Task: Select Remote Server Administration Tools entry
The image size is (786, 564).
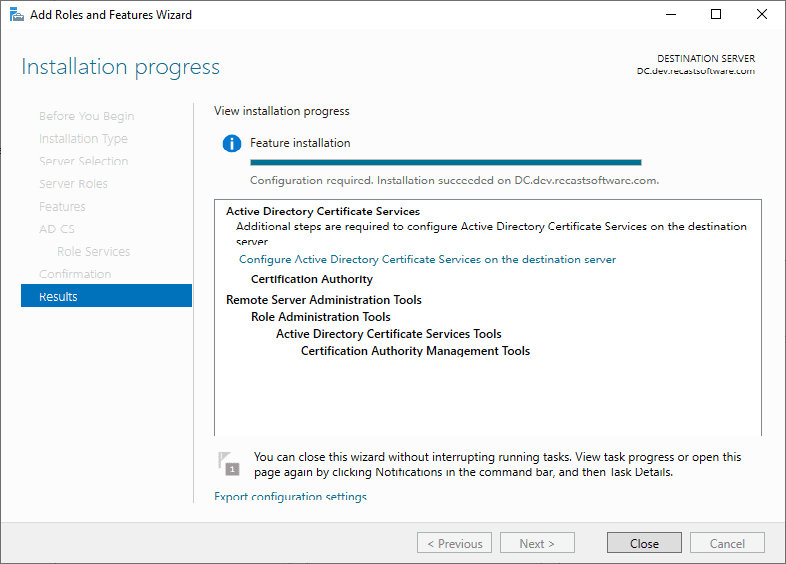Action: (323, 300)
